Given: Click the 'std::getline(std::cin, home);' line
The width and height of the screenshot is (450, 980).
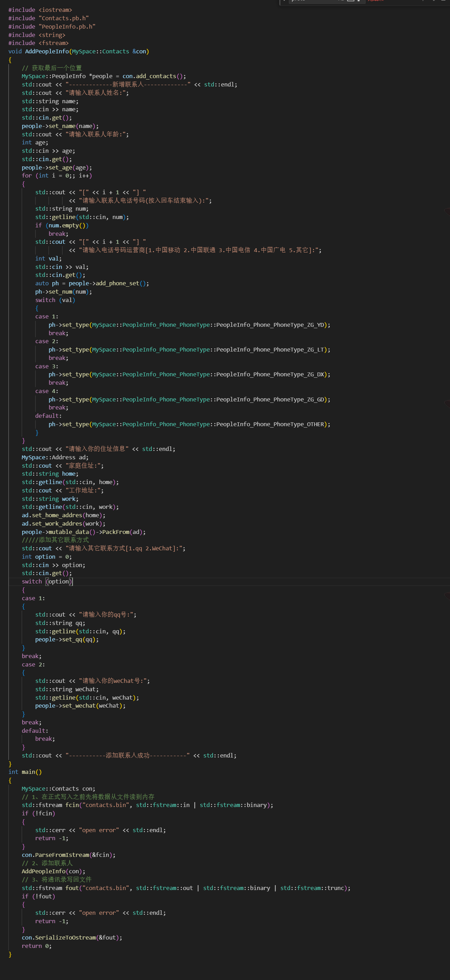Looking at the screenshot, I should pos(70,482).
